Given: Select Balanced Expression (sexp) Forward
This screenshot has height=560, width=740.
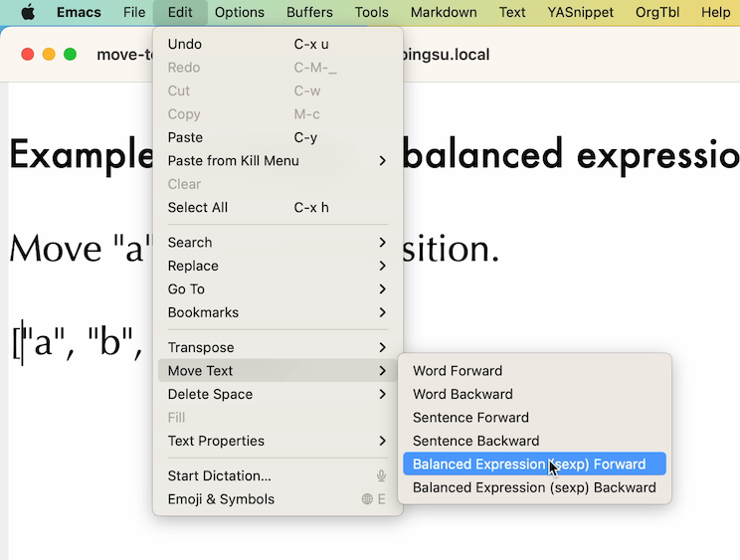Looking at the screenshot, I should [535, 465].
